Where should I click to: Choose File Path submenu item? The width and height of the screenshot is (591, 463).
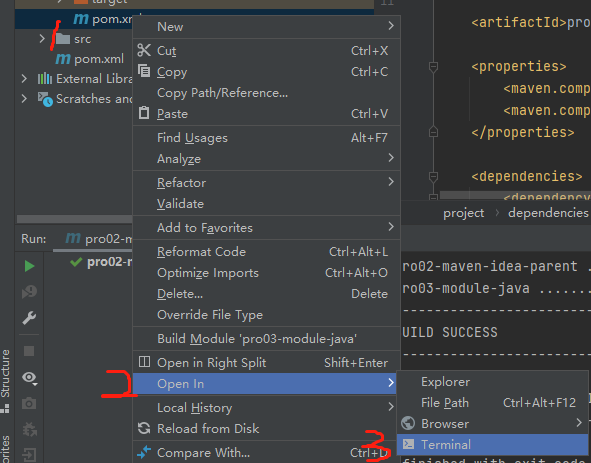coord(492,403)
